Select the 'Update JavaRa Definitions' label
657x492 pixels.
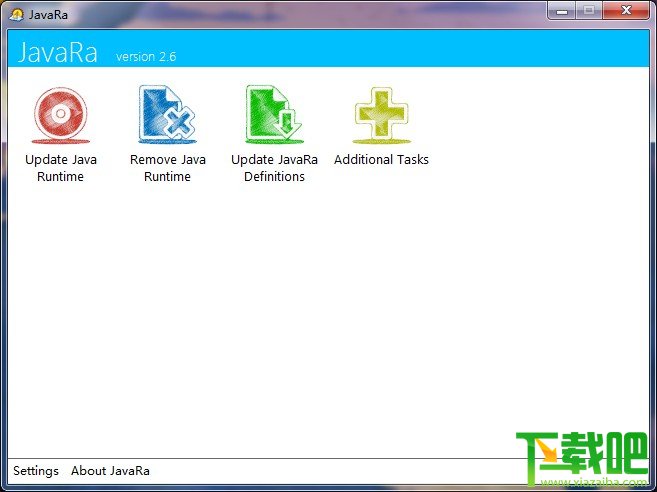point(274,168)
